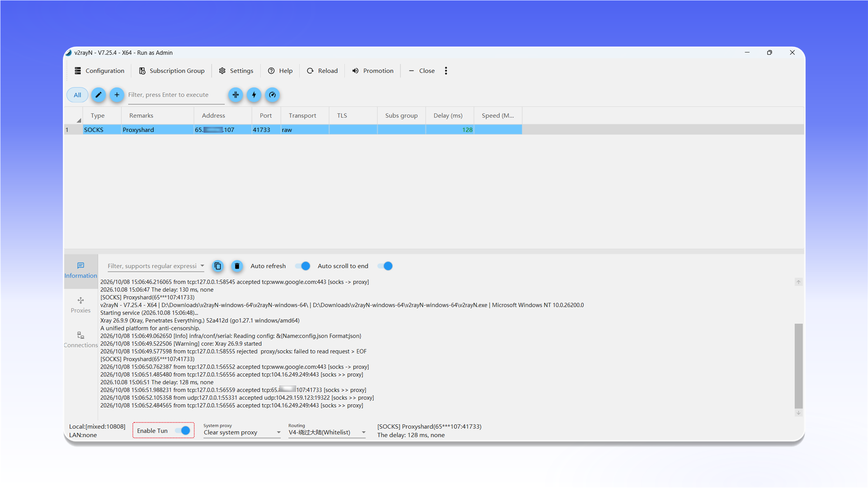868x488 pixels.
Task: Open the Routing dropdown
Action: pos(327,432)
